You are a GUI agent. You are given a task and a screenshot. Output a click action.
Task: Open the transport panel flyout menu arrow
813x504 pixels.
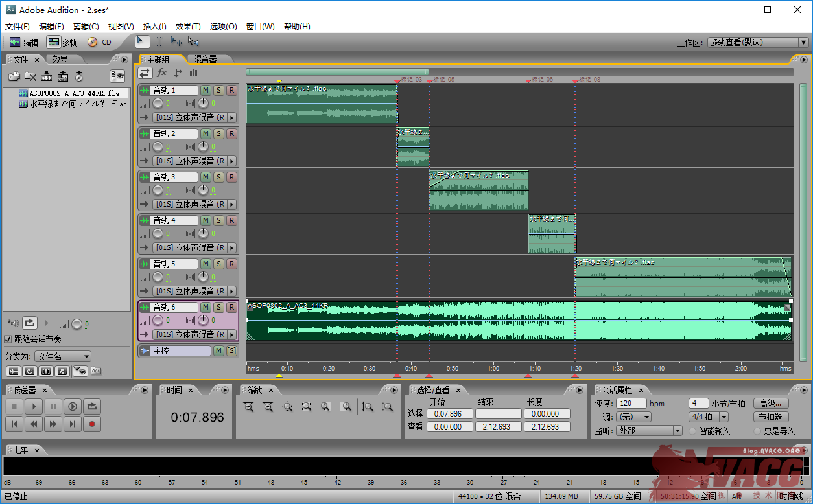point(144,390)
